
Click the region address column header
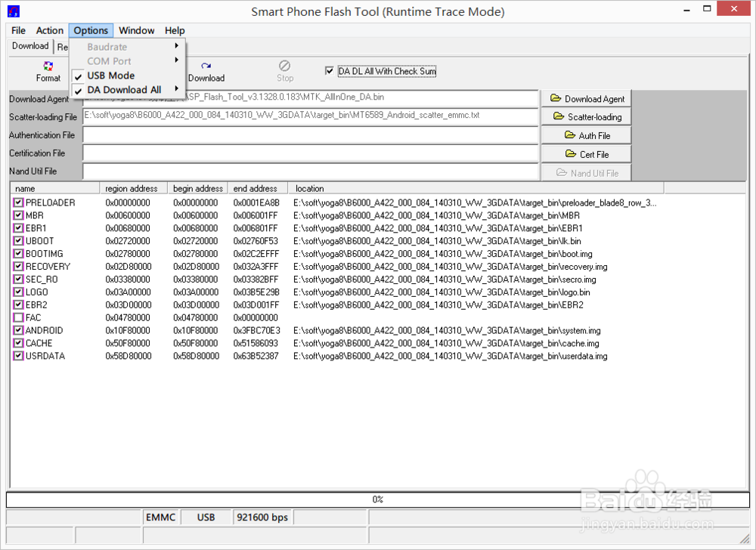click(133, 188)
